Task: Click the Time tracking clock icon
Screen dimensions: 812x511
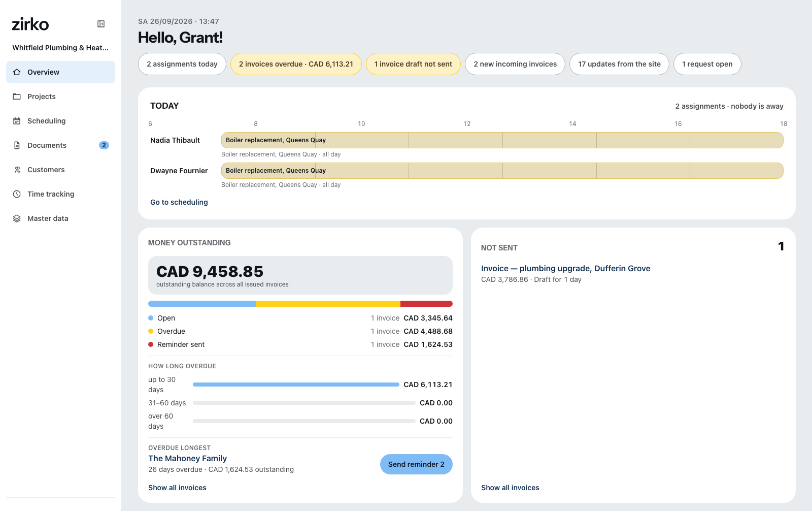Action: [x=17, y=194]
